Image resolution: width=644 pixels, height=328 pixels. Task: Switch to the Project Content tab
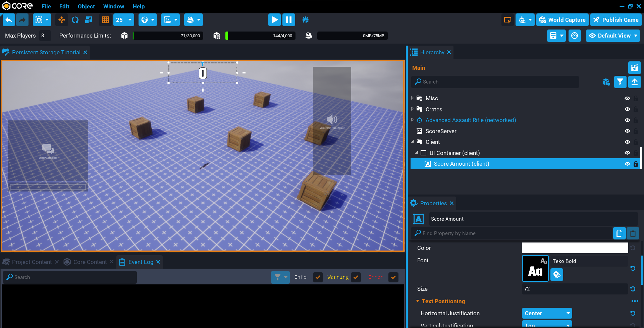32,262
